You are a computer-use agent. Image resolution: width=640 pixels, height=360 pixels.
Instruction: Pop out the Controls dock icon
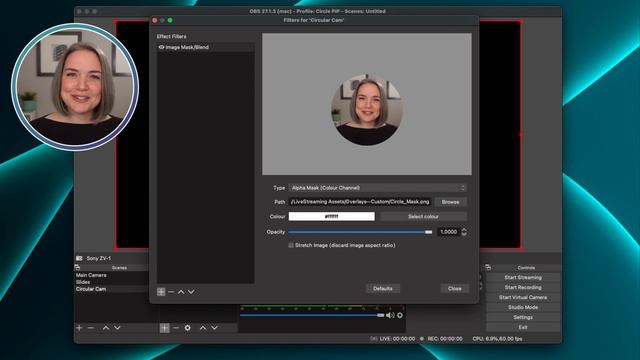coord(488,267)
